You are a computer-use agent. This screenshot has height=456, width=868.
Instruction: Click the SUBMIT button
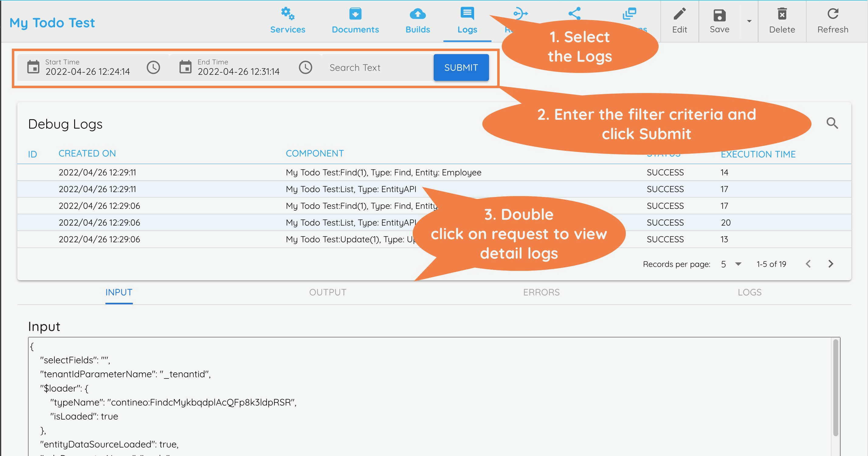[x=461, y=67]
